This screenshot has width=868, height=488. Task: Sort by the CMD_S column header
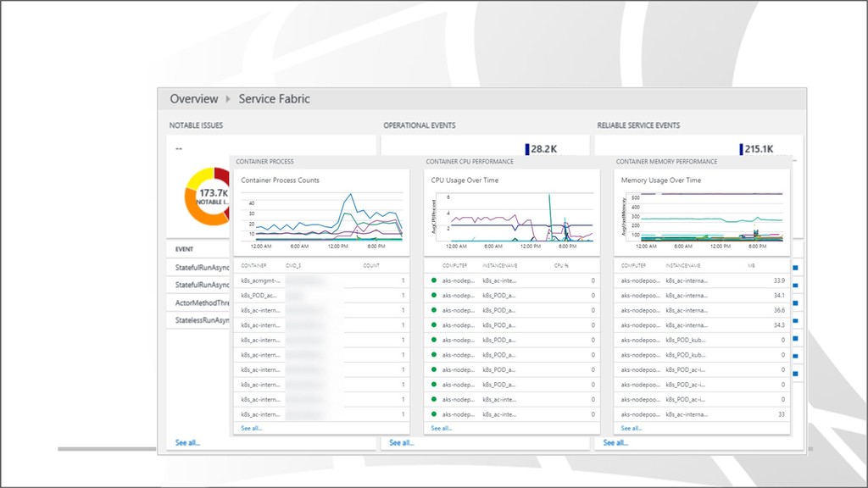click(x=293, y=265)
